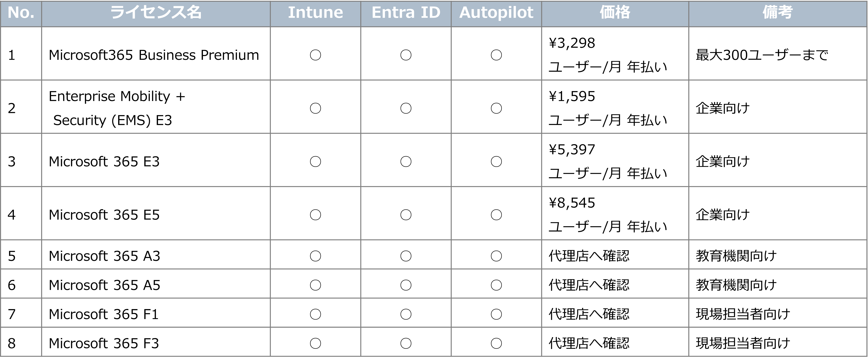Image resolution: width=868 pixels, height=361 pixels.
Task: Click the Autopilot circle for Business Premium
Action: tap(496, 55)
